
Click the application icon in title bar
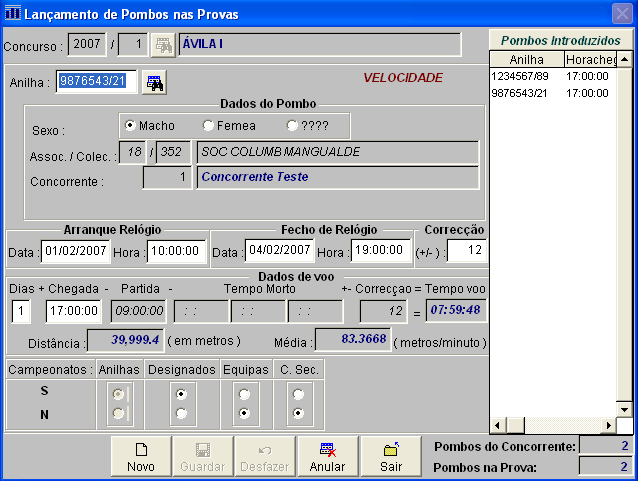click(11, 12)
